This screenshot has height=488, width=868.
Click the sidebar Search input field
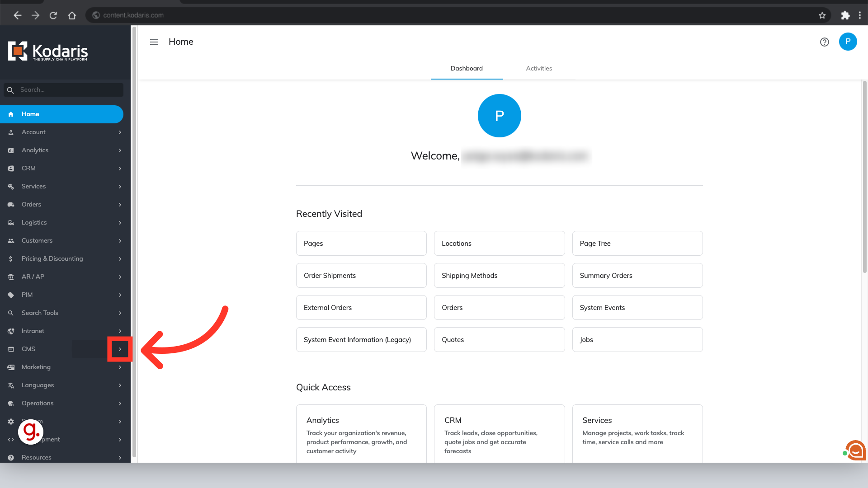coord(68,90)
